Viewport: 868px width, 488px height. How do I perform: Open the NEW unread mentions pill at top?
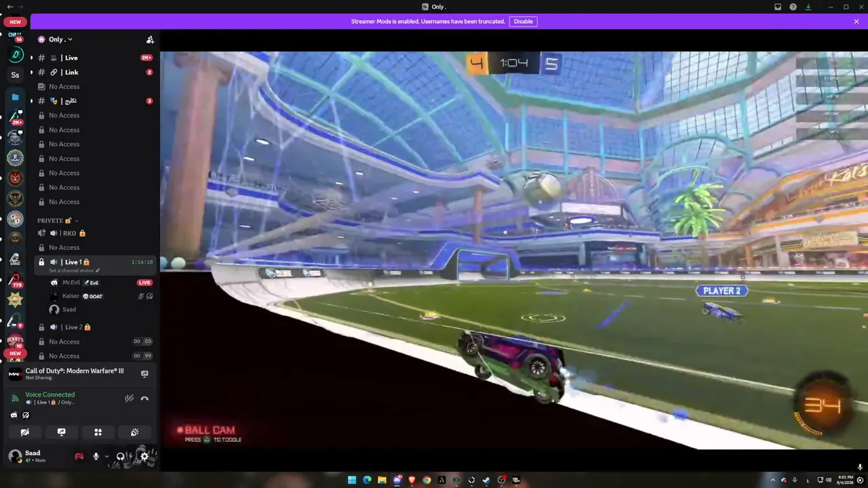pyautogui.click(x=15, y=22)
